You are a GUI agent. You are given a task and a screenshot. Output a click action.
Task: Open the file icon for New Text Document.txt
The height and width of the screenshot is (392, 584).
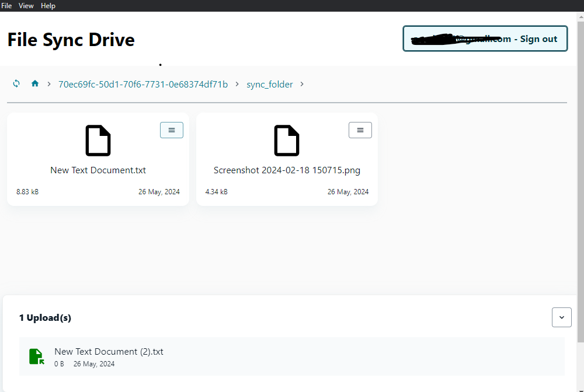coord(98,140)
